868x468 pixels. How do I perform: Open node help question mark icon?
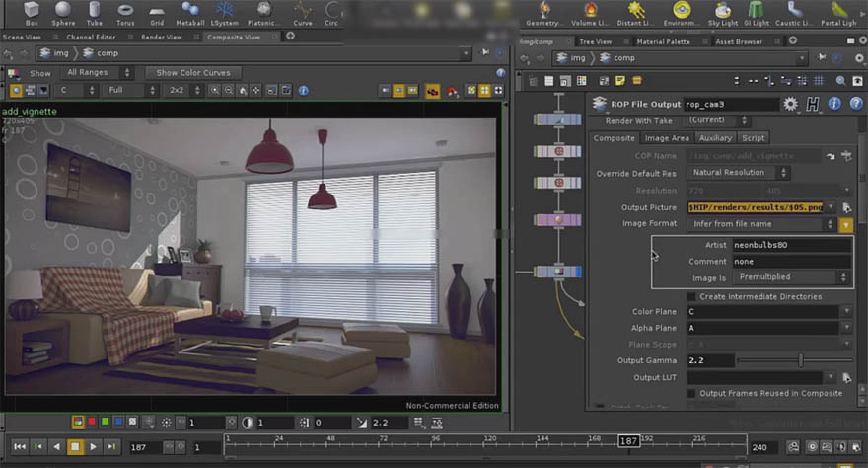point(856,104)
